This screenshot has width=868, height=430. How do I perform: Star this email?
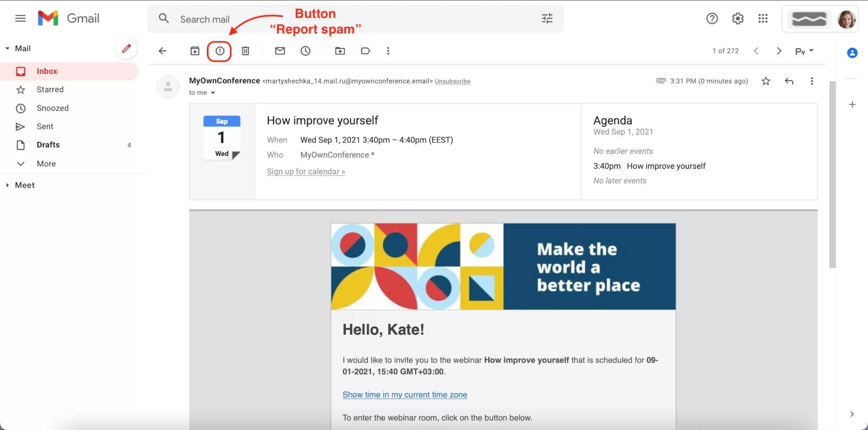click(x=765, y=81)
